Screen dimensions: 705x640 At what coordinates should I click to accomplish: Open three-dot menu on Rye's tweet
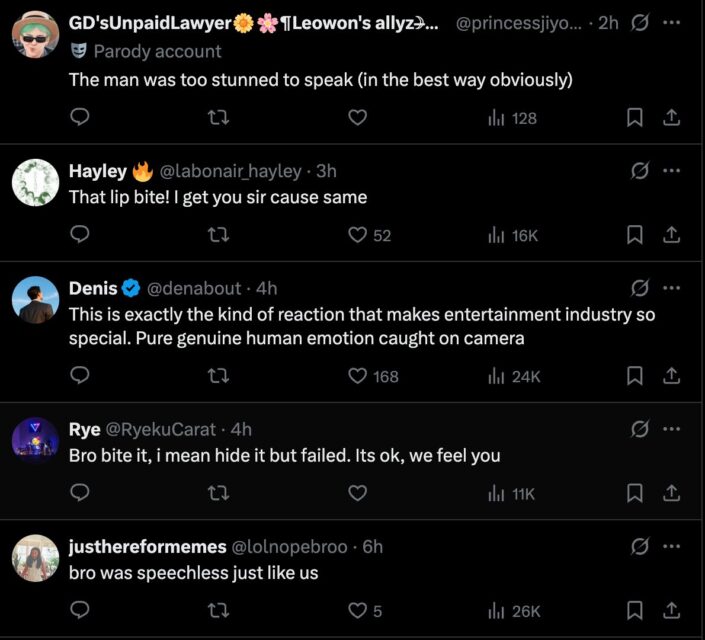pos(672,429)
